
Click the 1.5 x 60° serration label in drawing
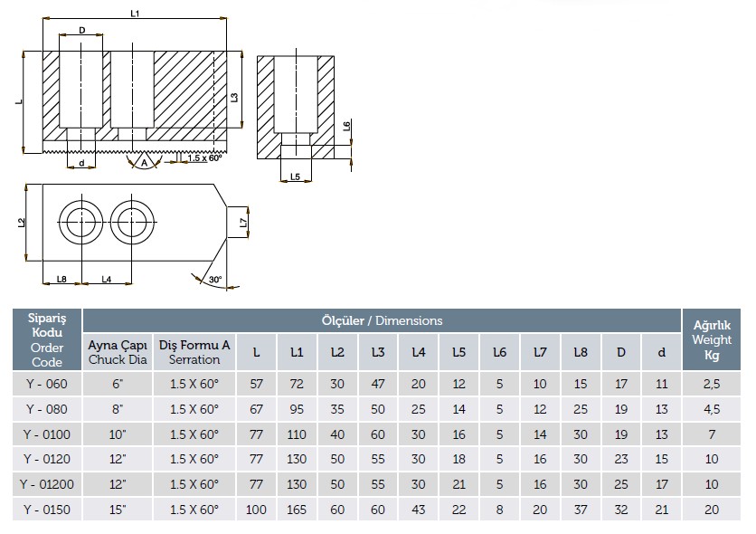(204, 158)
